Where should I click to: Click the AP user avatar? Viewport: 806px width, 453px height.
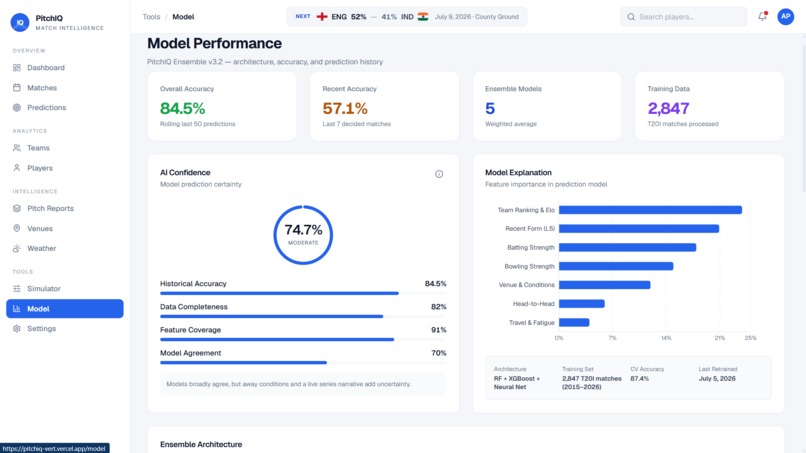785,16
